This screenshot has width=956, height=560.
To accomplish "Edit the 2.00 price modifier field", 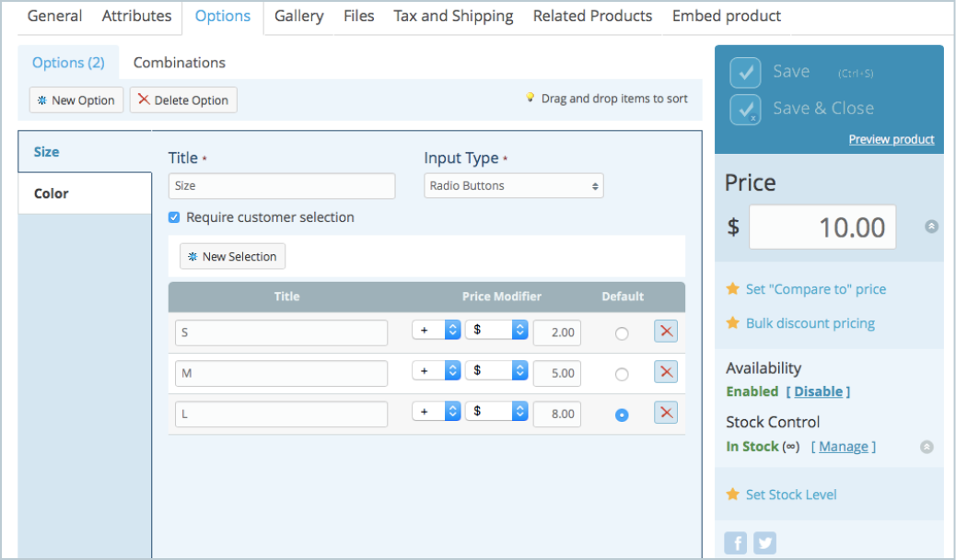I will tap(557, 332).
